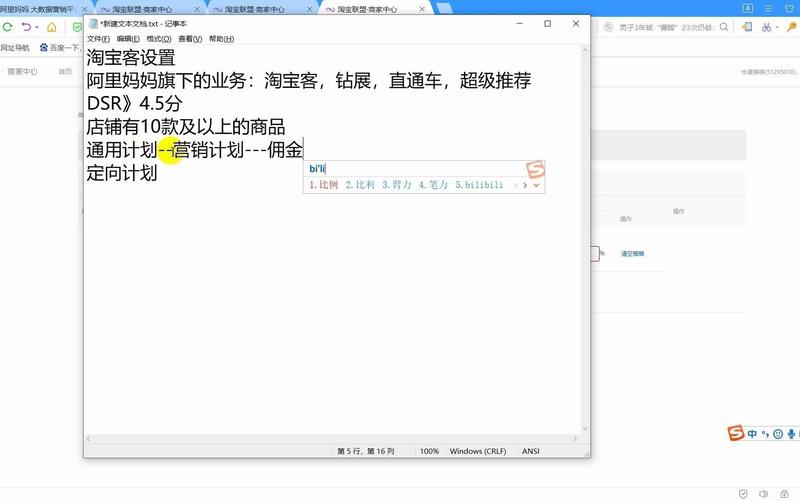Image resolution: width=800 pixels, height=500 pixels.
Task: Open the browser hamburger menu icon
Action: click(x=768, y=8)
